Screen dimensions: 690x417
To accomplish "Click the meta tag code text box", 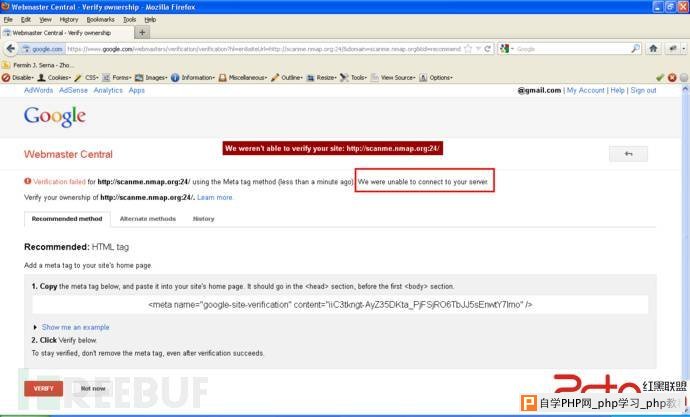I will pyautogui.click(x=340, y=304).
